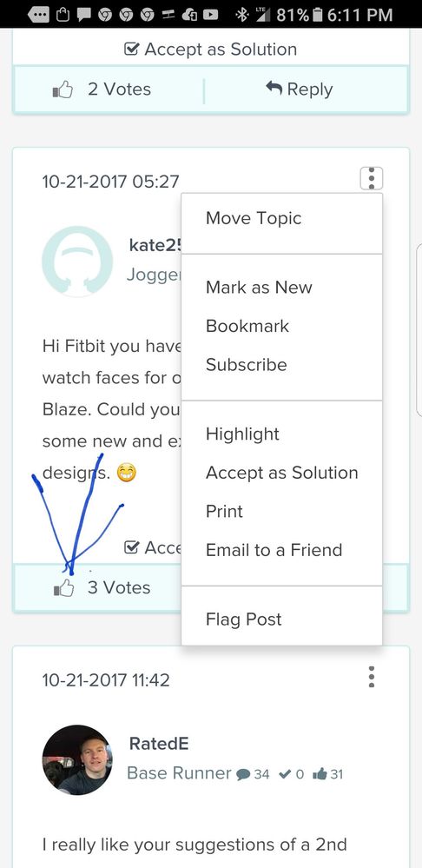Tap the Reply arrow button
This screenshot has height=868, width=422.
[300, 89]
